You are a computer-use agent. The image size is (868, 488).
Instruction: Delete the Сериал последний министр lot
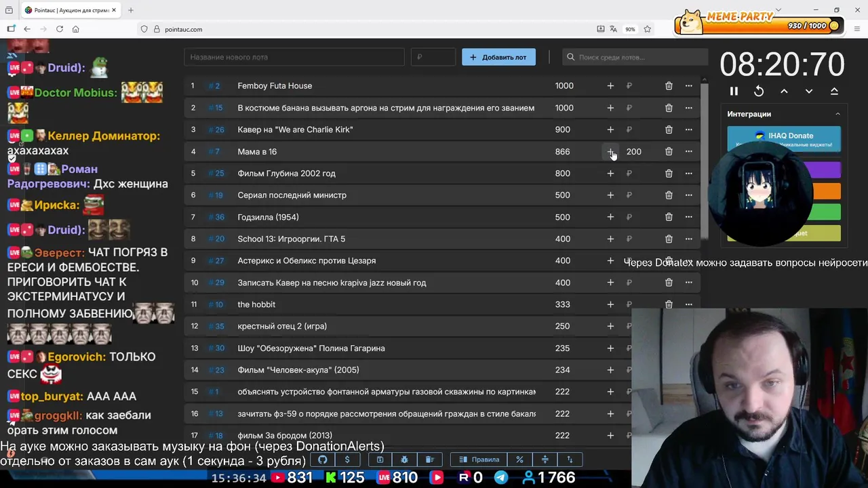[x=669, y=195]
